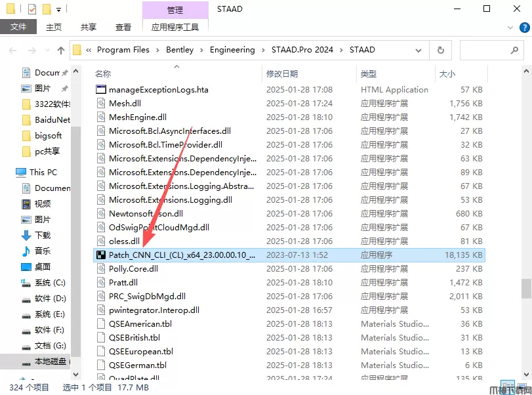Viewport: 532px width, 395px height.
Task: Open the 3322软件 folder in sidebar
Action: point(52,104)
